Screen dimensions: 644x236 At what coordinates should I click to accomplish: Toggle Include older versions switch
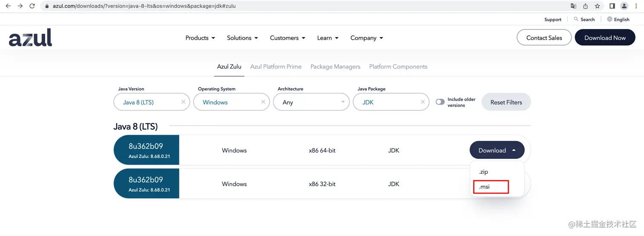tap(440, 102)
